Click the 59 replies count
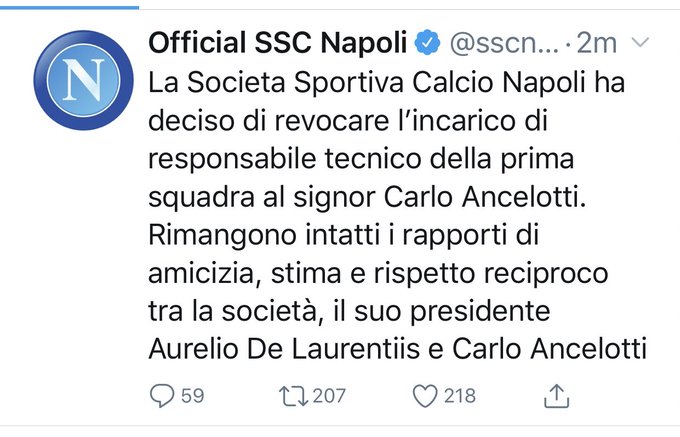 point(193,396)
